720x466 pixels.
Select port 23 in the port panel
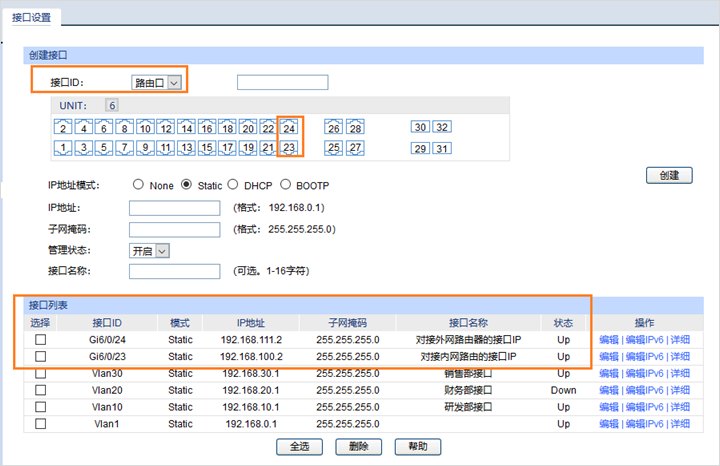coord(289,148)
